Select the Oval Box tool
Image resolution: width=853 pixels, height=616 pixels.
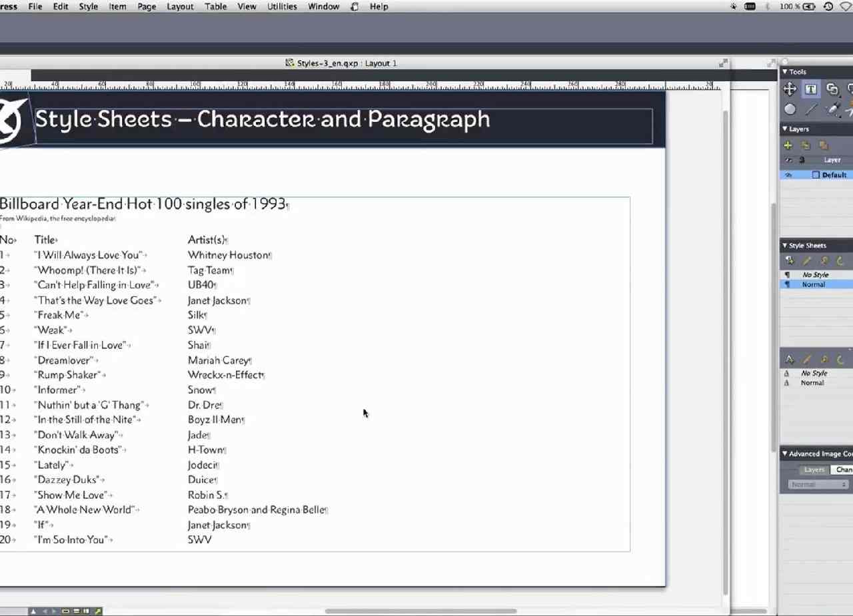click(x=790, y=110)
